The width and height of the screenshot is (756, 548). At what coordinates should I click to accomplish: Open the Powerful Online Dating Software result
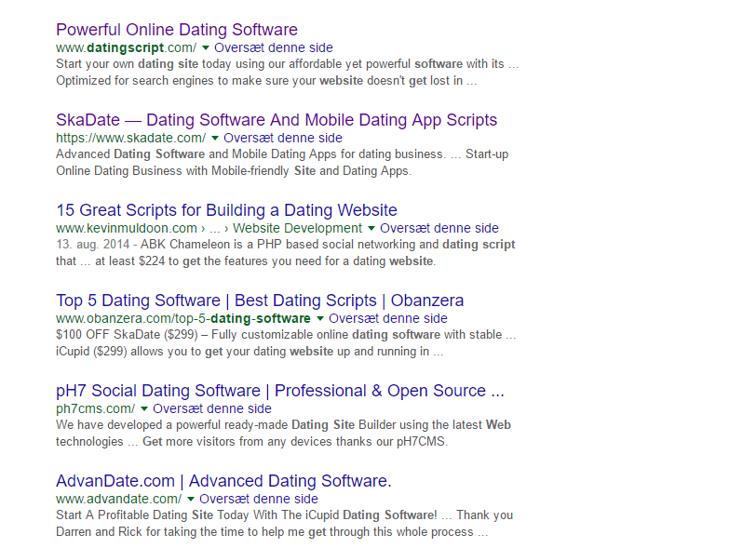click(177, 30)
